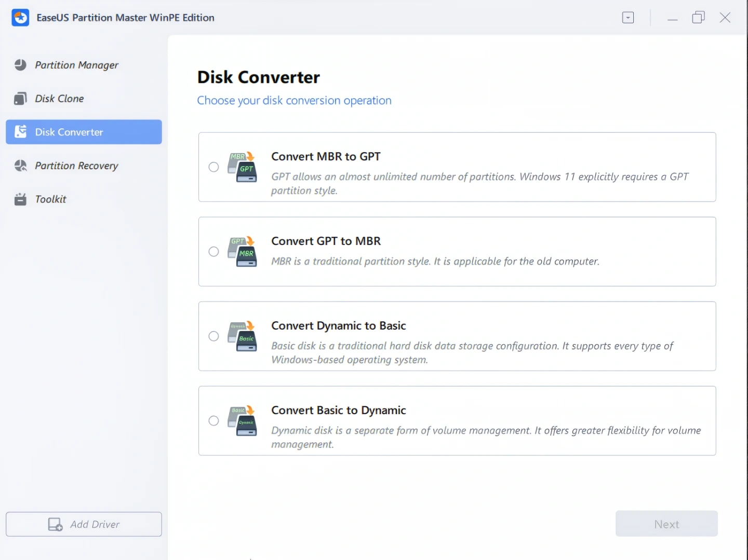The width and height of the screenshot is (748, 560).
Task: Click the Partition Recovery sidebar icon
Action: (x=20, y=166)
